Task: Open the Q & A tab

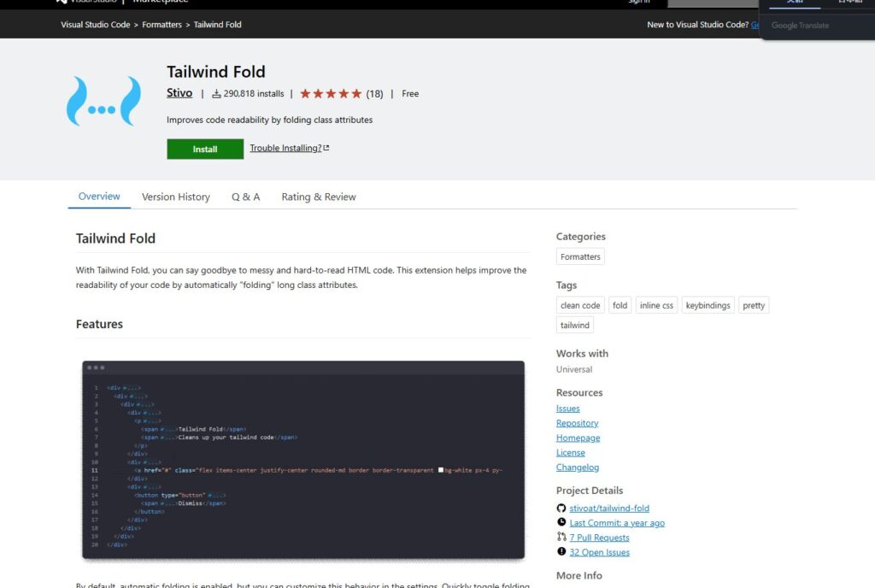Action: tap(246, 197)
